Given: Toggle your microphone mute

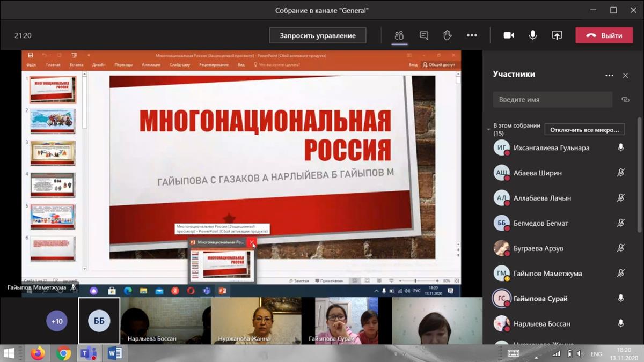Looking at the screenshot, I should 533,35.
